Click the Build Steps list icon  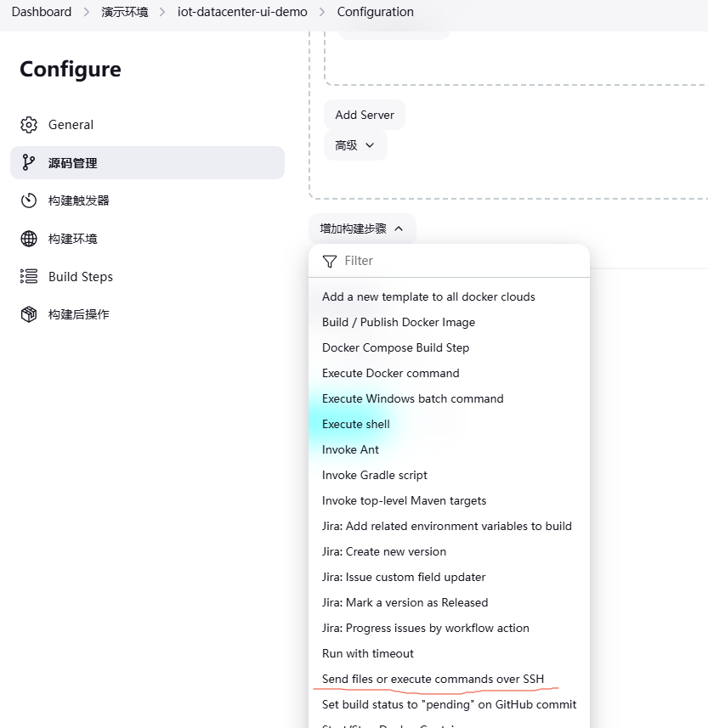[29, 276]
